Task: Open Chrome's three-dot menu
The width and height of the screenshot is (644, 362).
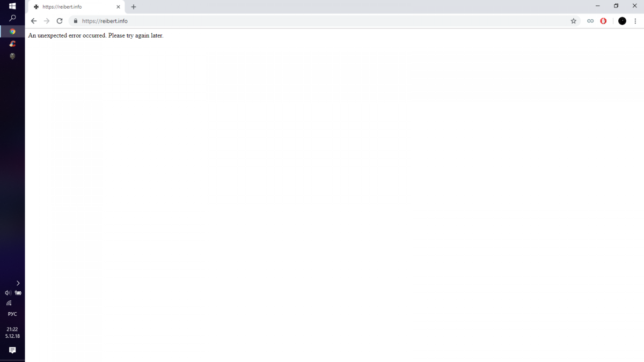Action: (635, 21)
